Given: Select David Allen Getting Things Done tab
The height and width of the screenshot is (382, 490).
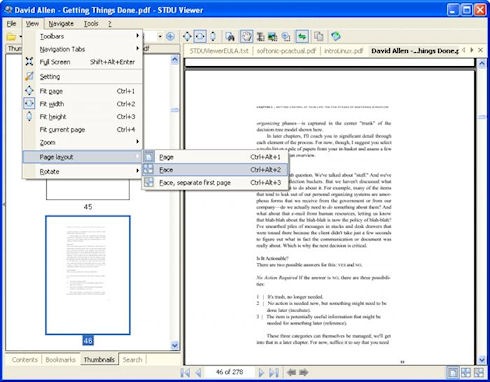Looking at the screenshot, I should (x=415, y=51).
